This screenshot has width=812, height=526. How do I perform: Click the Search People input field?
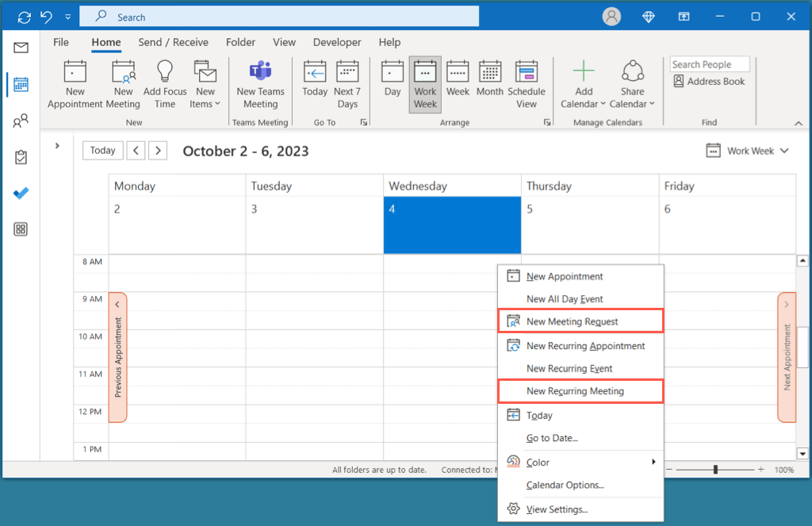[x=710, y=64]
